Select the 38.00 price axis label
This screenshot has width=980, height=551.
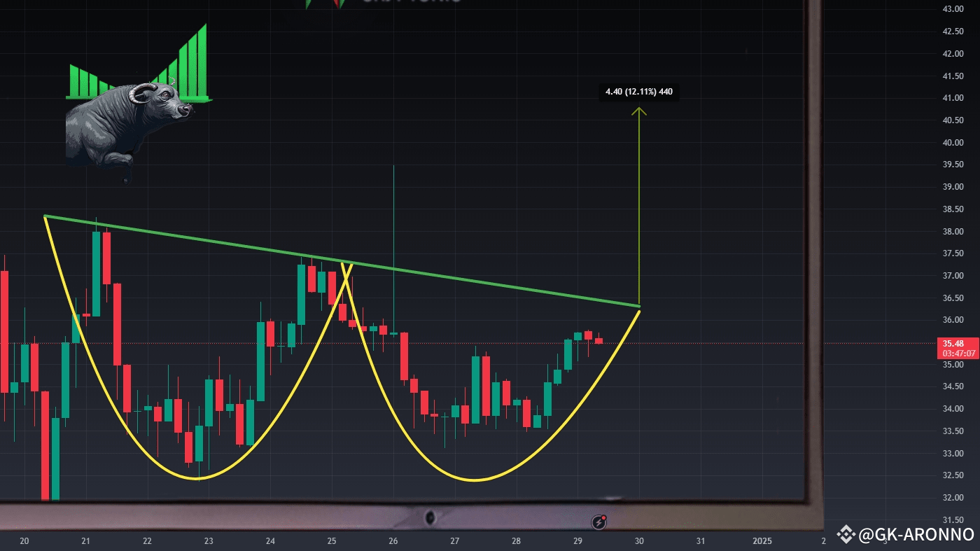pos(952,232)
